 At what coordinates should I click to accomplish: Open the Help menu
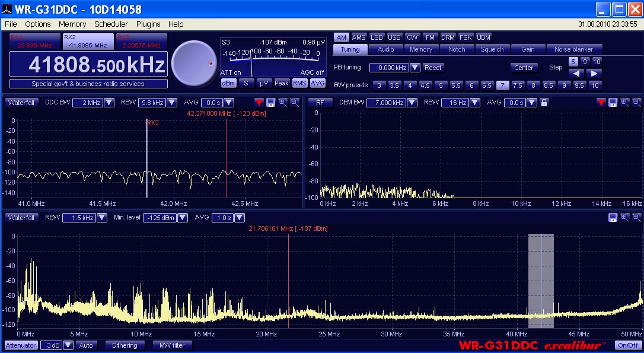(x=176, y=24)
